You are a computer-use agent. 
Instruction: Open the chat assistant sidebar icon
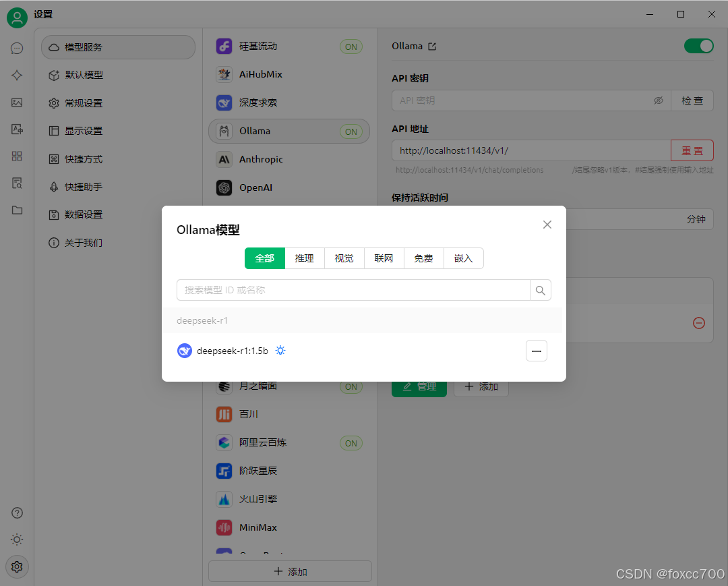click(17, 49)
